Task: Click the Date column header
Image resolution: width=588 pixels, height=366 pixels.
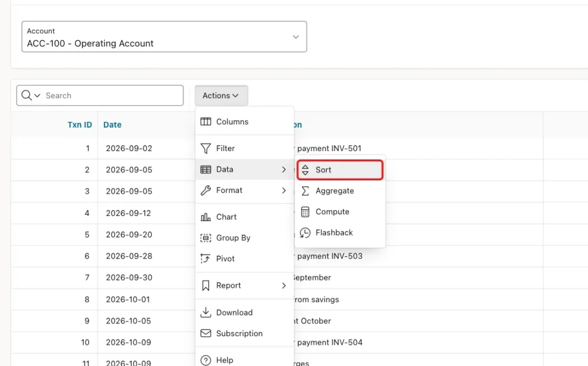Action: click(112, 125)
